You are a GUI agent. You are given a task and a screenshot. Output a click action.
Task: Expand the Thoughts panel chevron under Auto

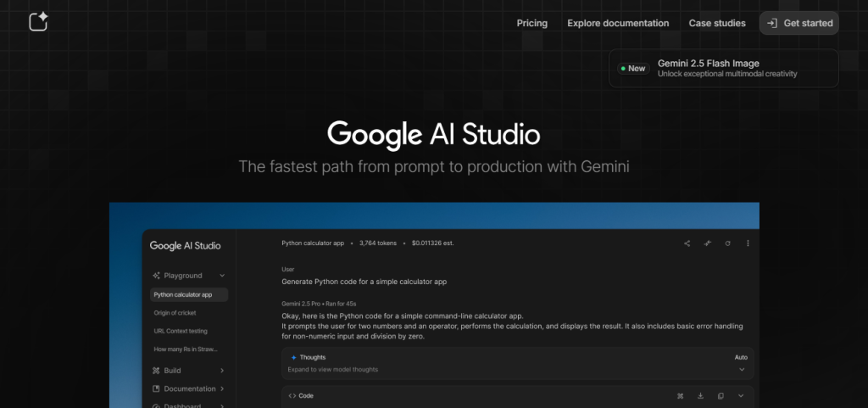[x=742, y=369]
